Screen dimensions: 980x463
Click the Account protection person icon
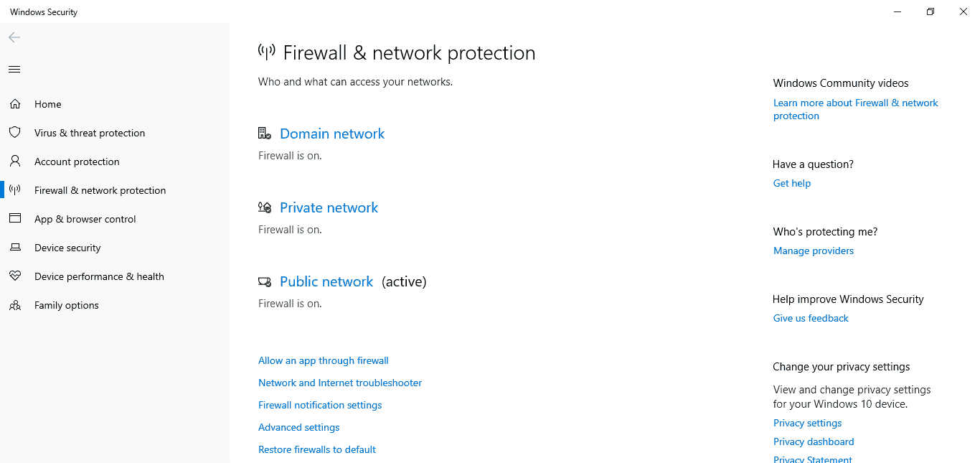15,161
